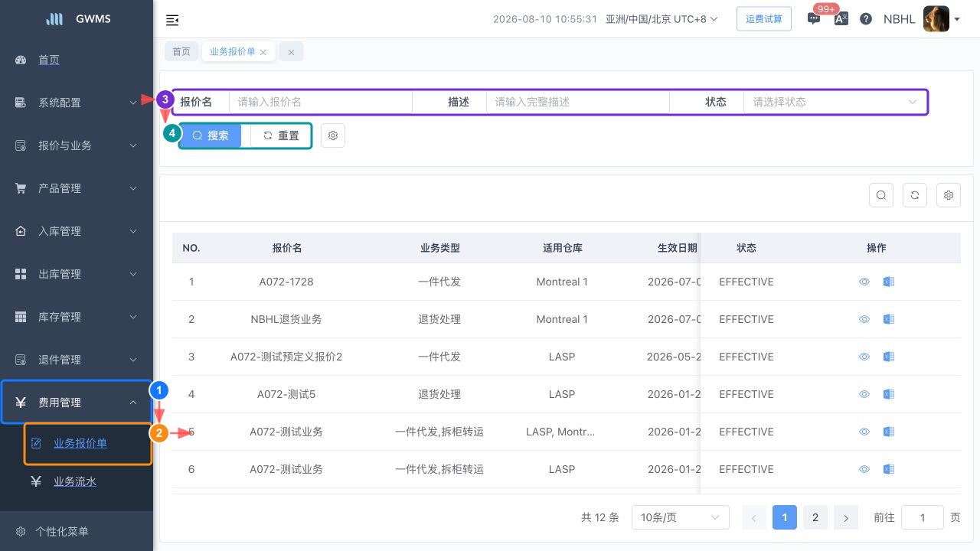
Task: Open the NBHL user menu arrow
Action: [957, 20]
